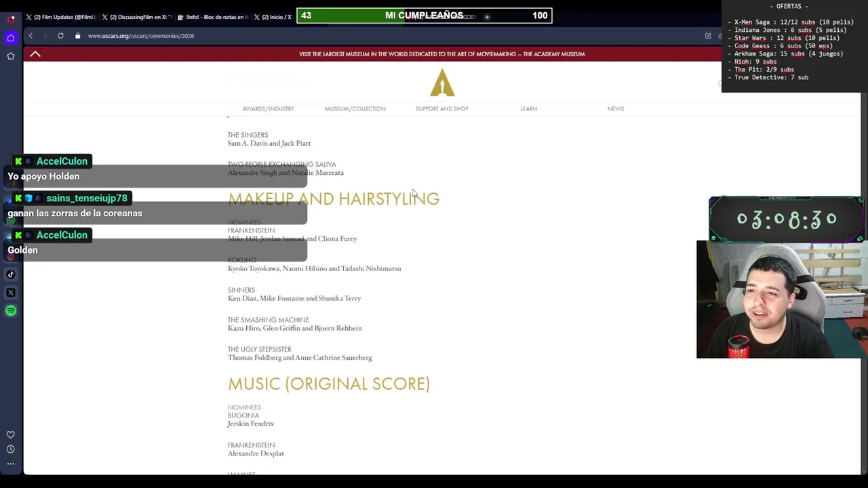Viewport: 868px width, 488px height.
Task: Click 'Kazu Hiro, Glen Griffin and Bjoern Rehbein'
Action: [294, 328]
